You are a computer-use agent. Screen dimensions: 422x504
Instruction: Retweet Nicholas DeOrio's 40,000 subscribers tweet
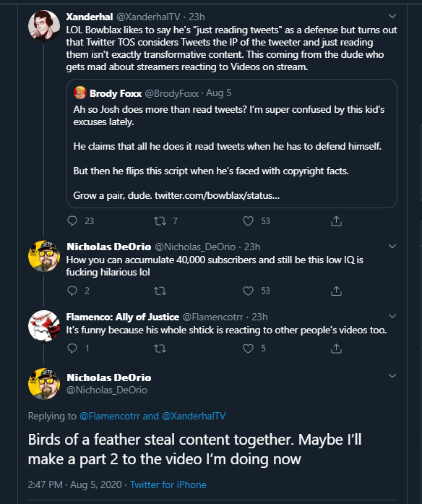[x=160, y=291]
